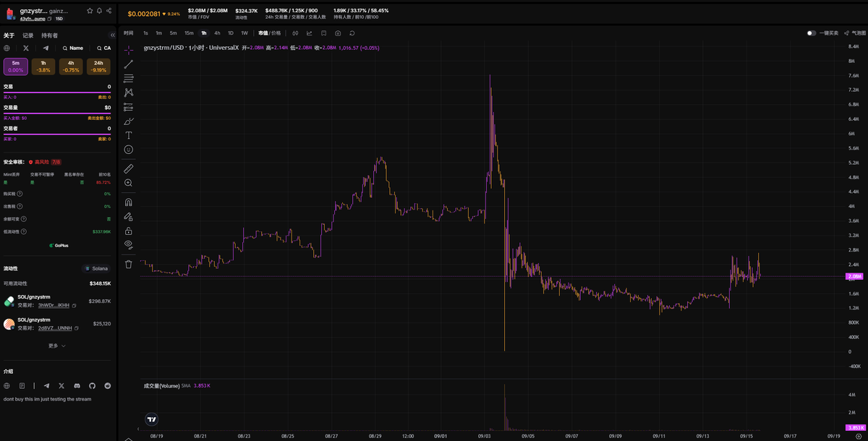Viewport: 868px width, 441px height.
Task: Switch to 关于 (About) tab
Action: click(x=9, y=35)
